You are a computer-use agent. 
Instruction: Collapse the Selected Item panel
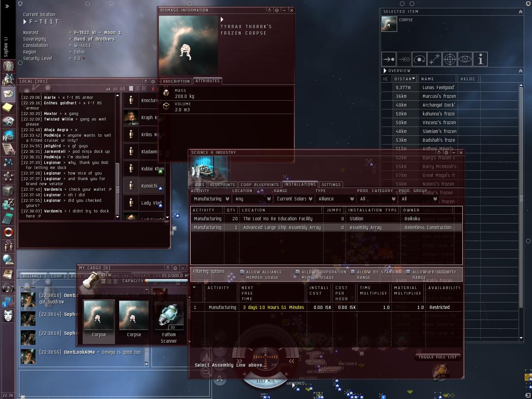point(520,12)
